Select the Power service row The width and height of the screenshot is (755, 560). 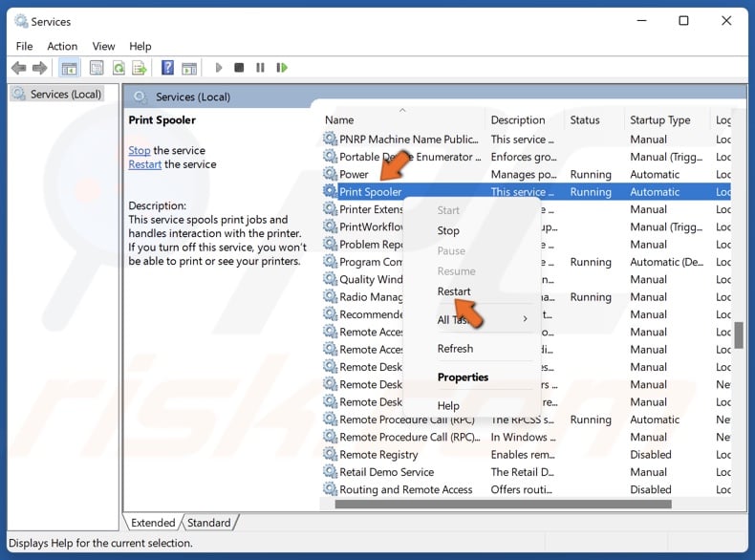pos(527,174)
